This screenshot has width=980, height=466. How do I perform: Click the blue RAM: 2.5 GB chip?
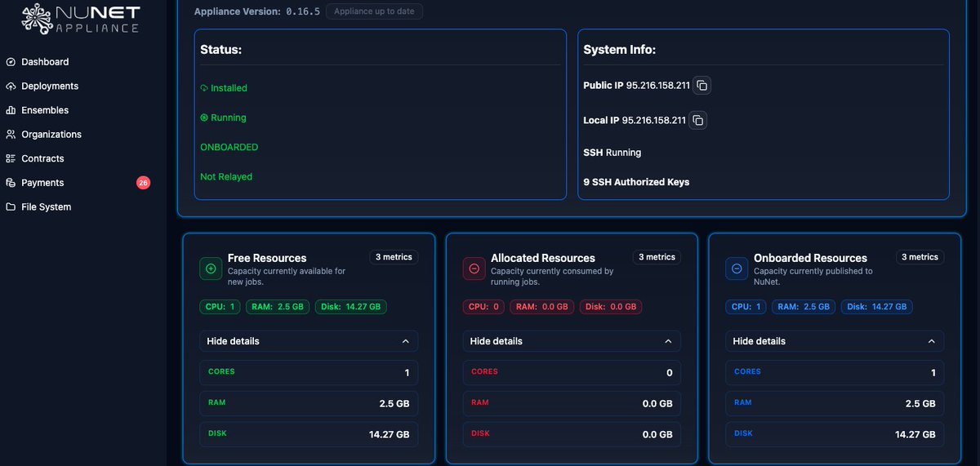804,307
